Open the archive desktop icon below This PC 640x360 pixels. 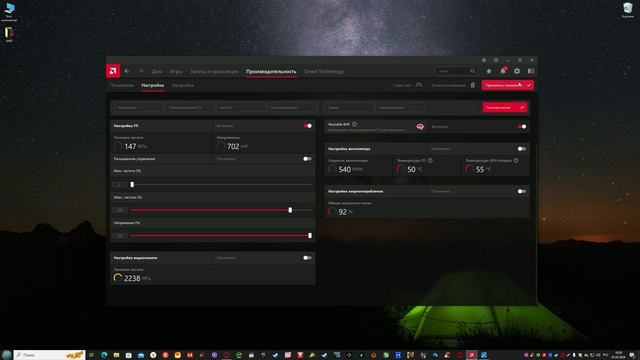(9, 35)
